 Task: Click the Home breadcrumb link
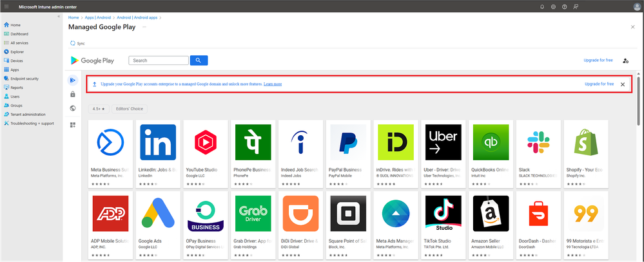tap(73, 17)
